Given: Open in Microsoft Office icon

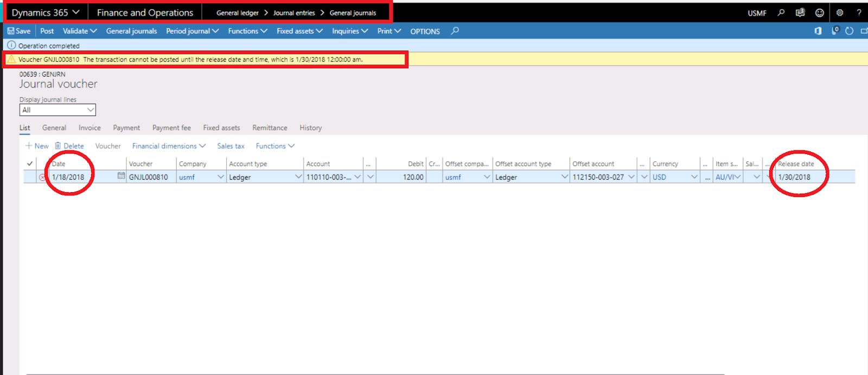Looking at the screenshot, I should [x=818, y=31].
